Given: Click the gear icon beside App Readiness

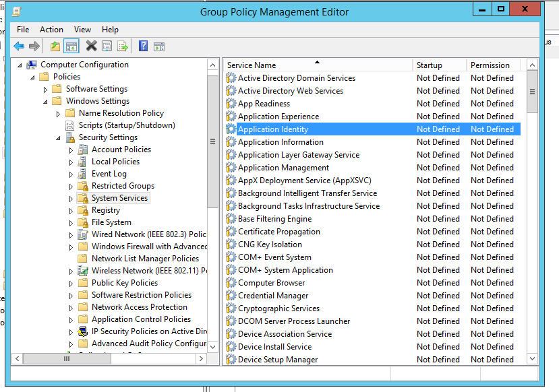Looking at the screenshot, I should coord(231,104).
